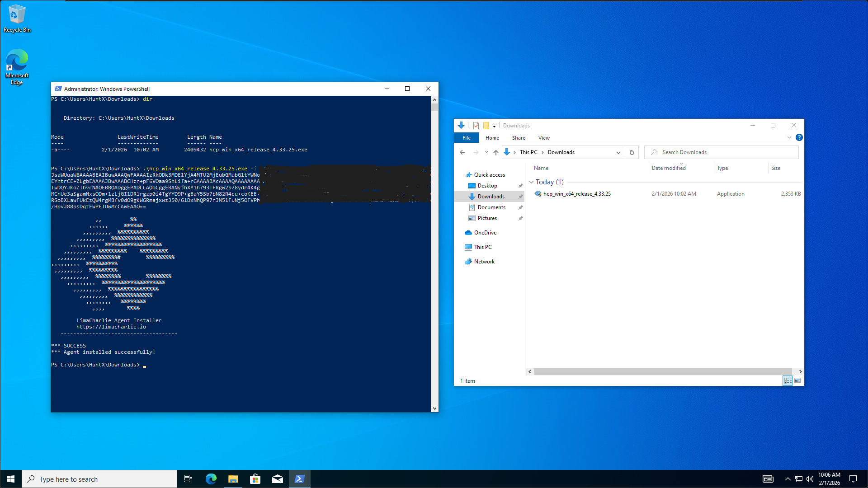Open the recent locations dropdown arrow

tap(486, 152)
